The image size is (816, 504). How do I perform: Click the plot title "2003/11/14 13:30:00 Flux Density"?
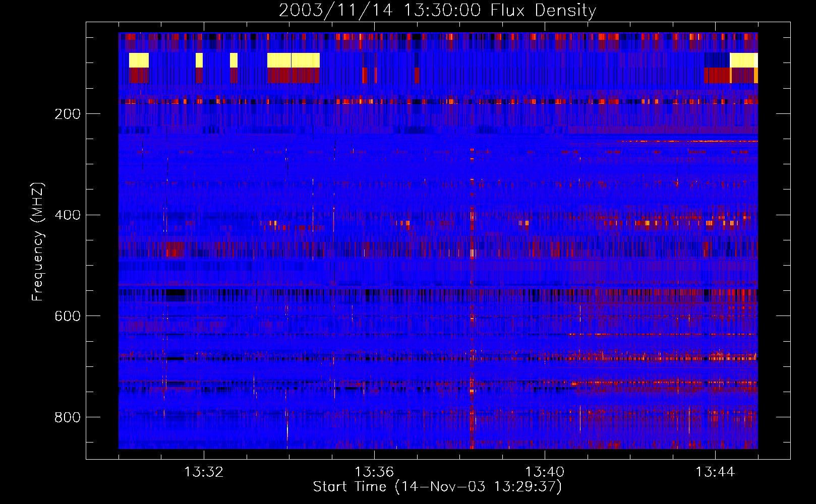(x=437, y=10)
